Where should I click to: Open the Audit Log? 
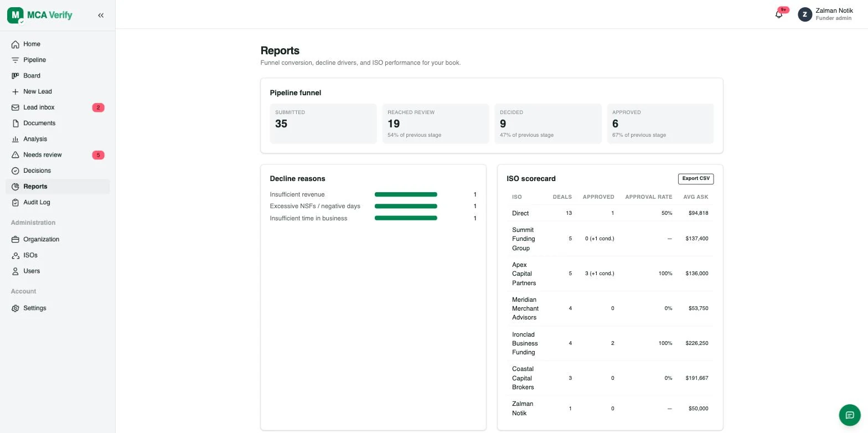[x=58, y=203]
